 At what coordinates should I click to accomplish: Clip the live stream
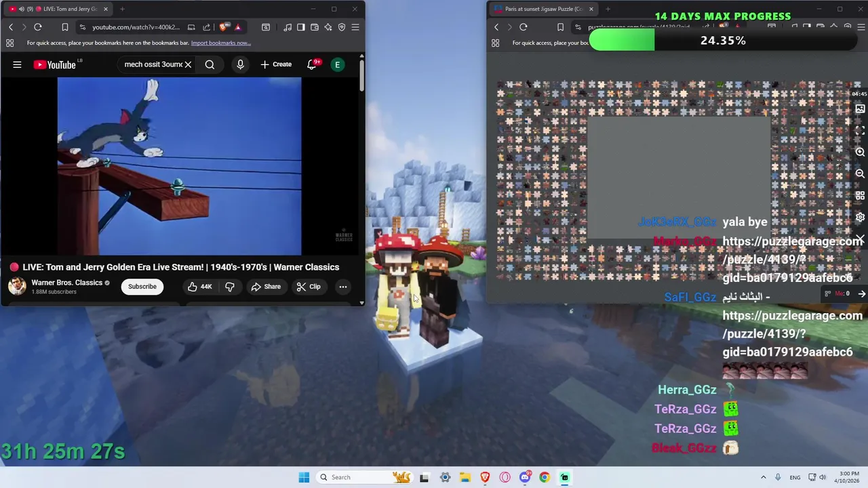pos(309,287)
